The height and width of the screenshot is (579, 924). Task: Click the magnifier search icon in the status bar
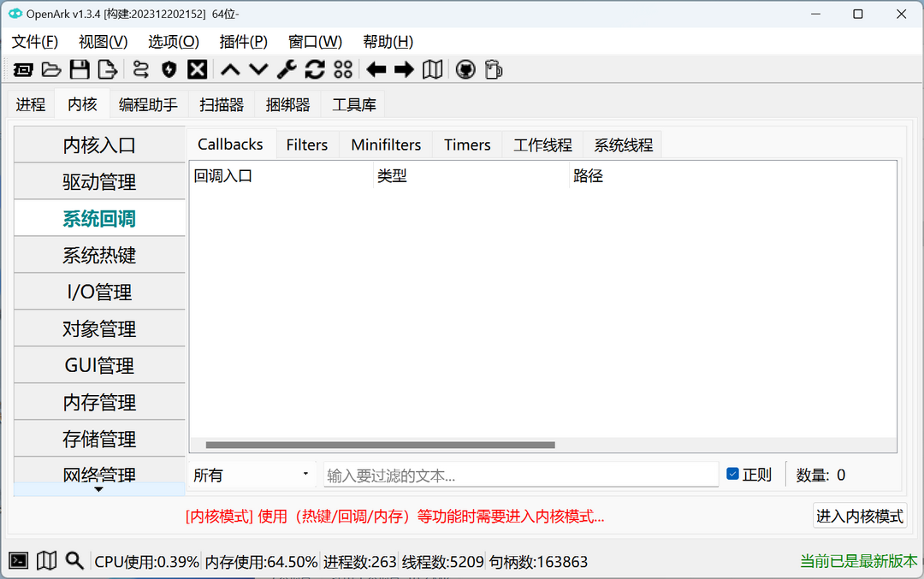pos(74,560)
